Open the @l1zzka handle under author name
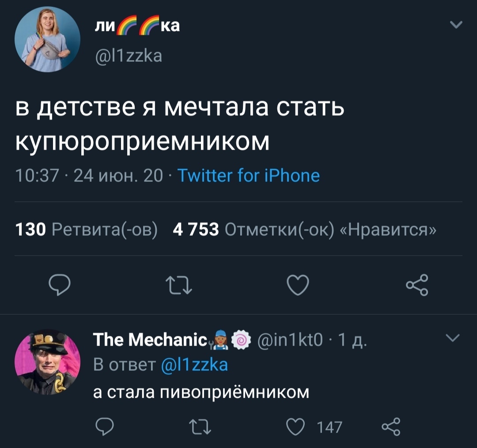Image resolution: width=477 pixels, height=448 pixels. point(128,56)
